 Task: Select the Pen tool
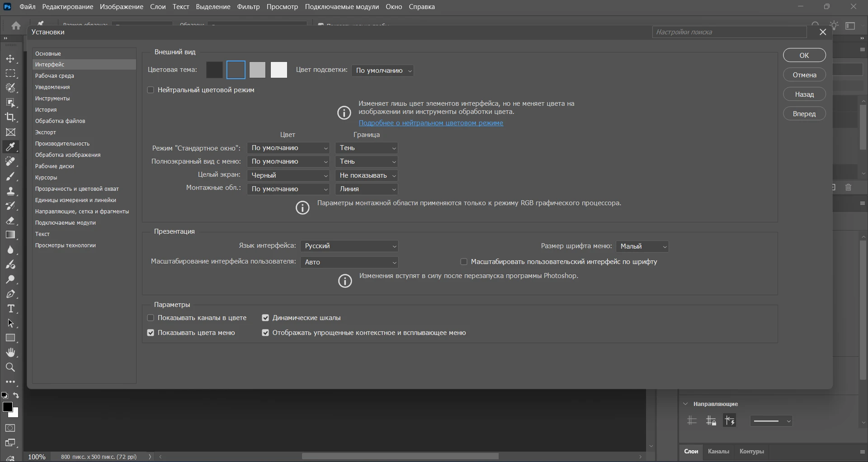pos(10,294)
